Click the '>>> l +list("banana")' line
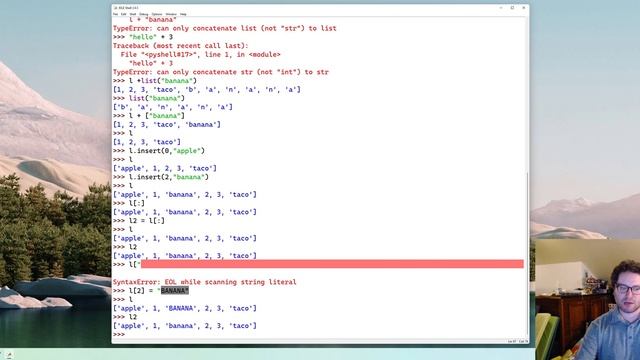This screenshot has width=640, height=360. [x=155, y=80]
